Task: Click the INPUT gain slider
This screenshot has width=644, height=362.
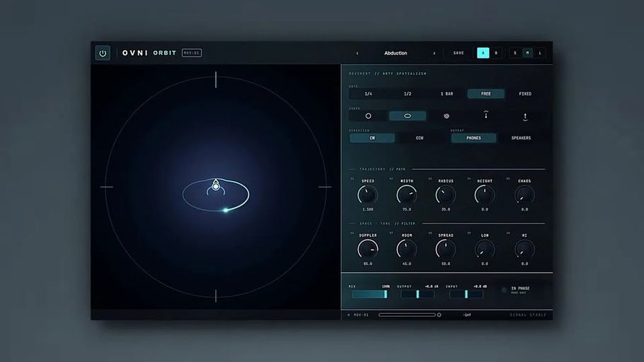Action: [x=466, y=294]
